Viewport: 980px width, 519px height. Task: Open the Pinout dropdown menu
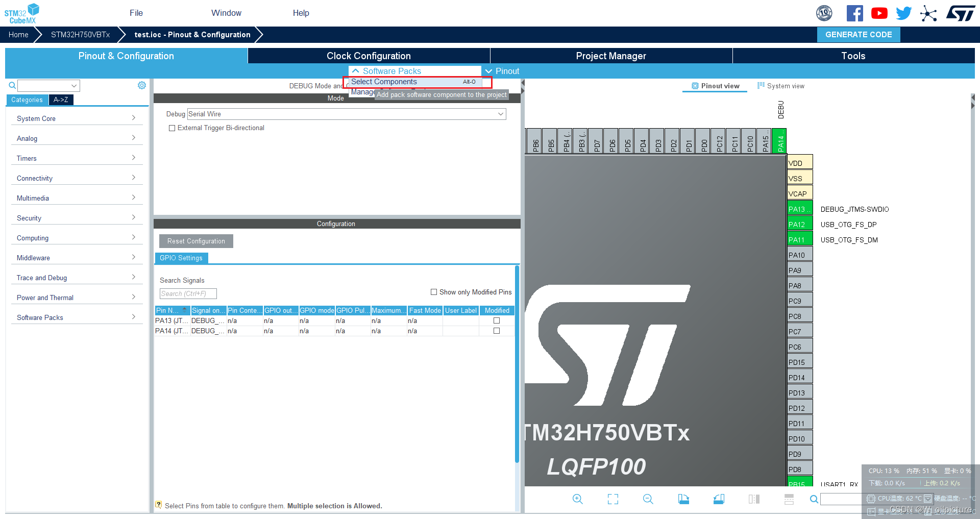click(502, 71)
